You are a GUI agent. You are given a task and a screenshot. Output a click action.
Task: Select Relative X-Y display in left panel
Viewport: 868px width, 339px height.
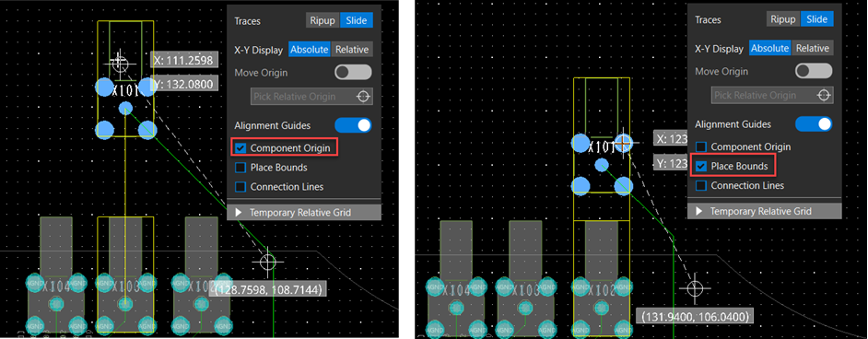pos(351,49)
